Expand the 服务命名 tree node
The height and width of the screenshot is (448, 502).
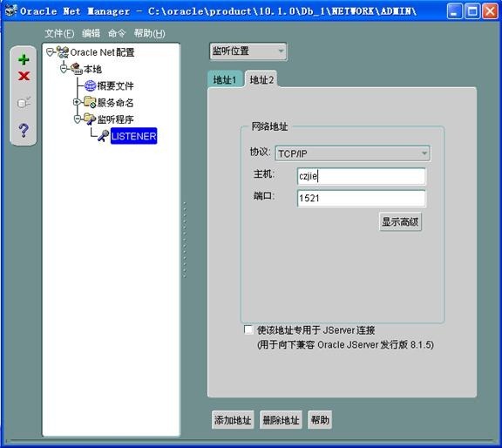(x=77, y=102)
